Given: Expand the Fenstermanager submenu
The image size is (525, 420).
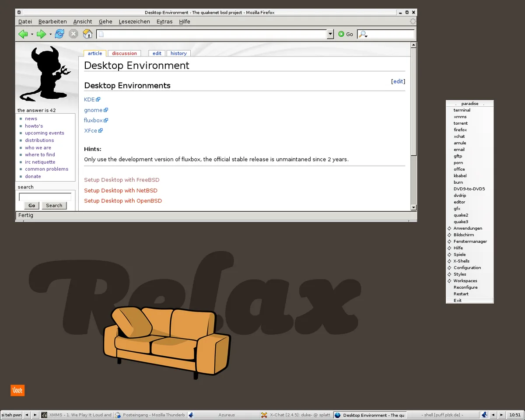Looking at the screenshot, I should [x=470, y=241].
